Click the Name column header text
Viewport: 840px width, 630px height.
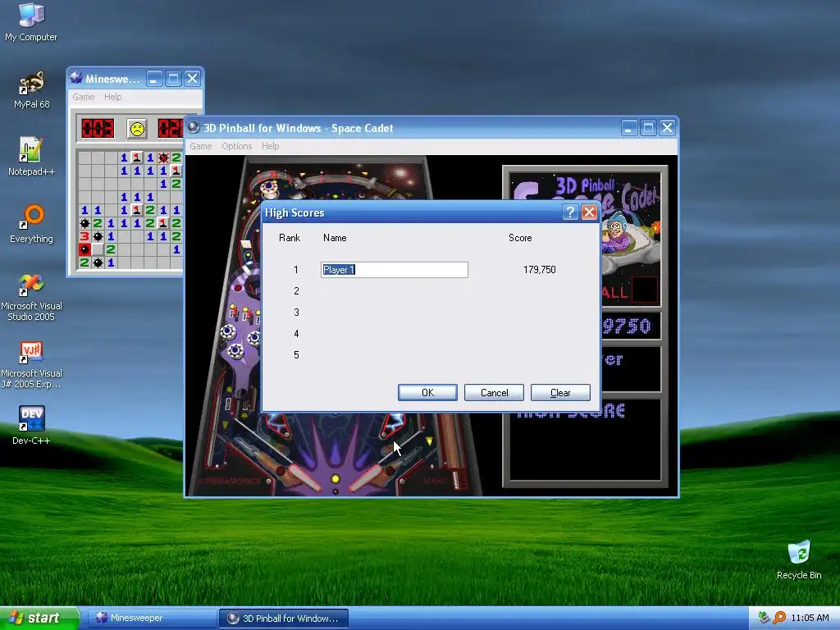[335, 238]
